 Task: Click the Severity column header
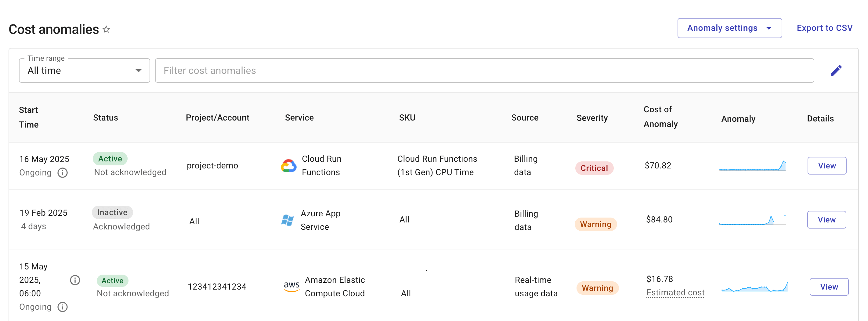(592, 118)
